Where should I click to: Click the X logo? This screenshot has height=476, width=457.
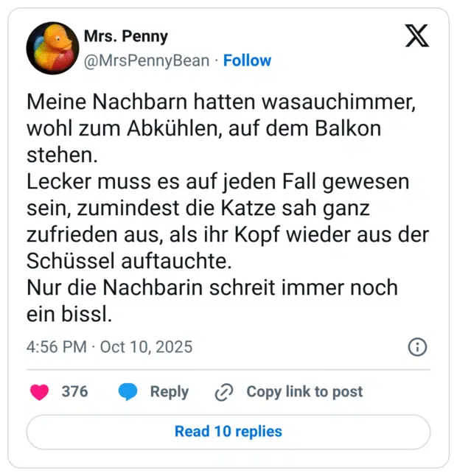(x=416, y=35)
